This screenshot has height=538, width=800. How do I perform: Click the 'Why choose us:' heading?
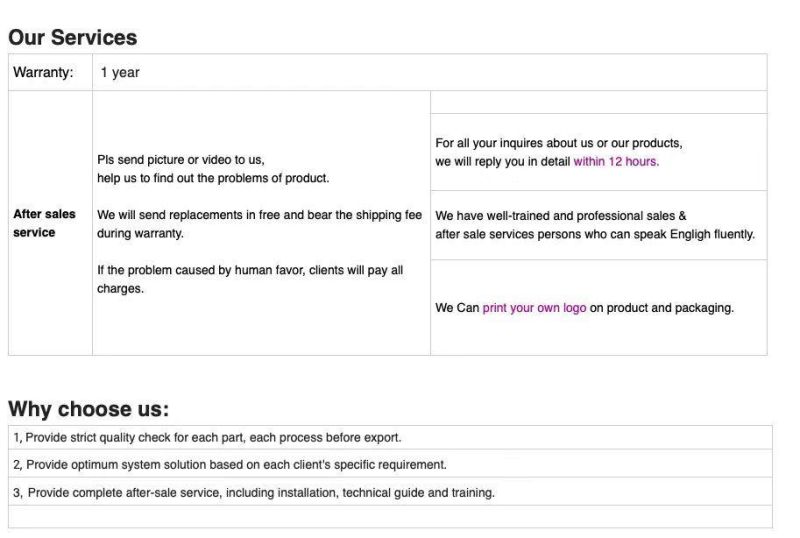point(88,409)
